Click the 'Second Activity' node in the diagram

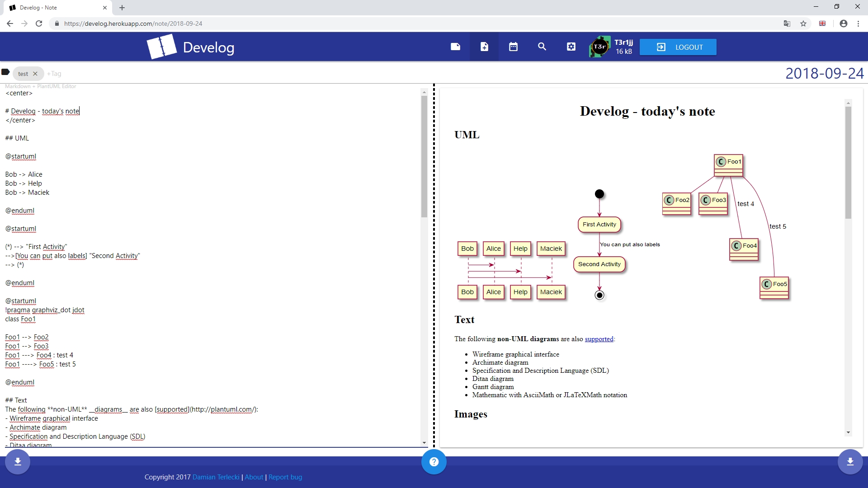(x=599, y=264)
